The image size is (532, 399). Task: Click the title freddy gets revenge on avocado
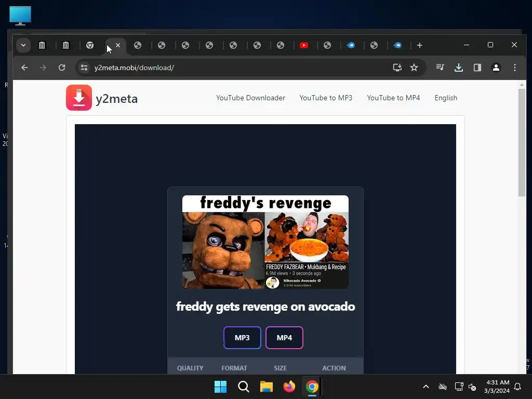(x=265, y=307)
